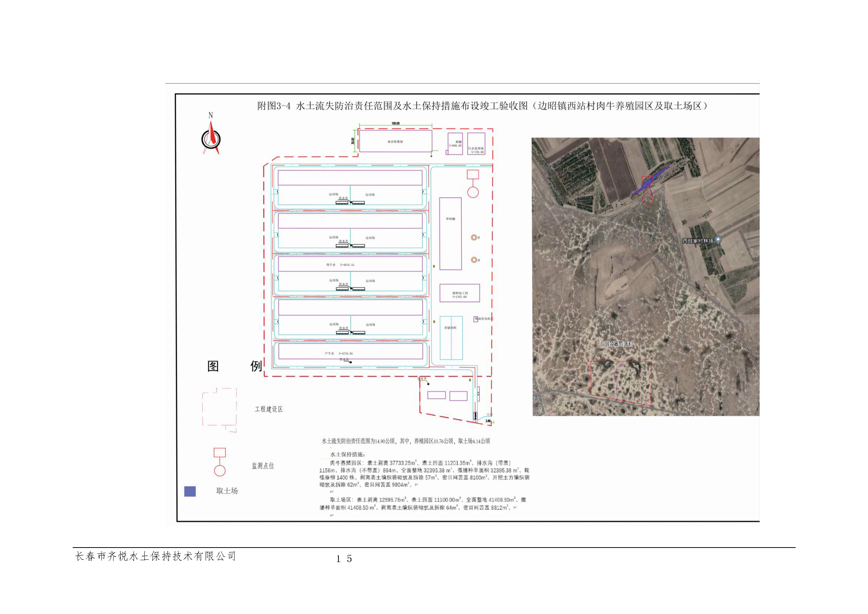Click the 精料加工间 building box
868x614 pixels.
pyautogui.click(x=460, y=293)
